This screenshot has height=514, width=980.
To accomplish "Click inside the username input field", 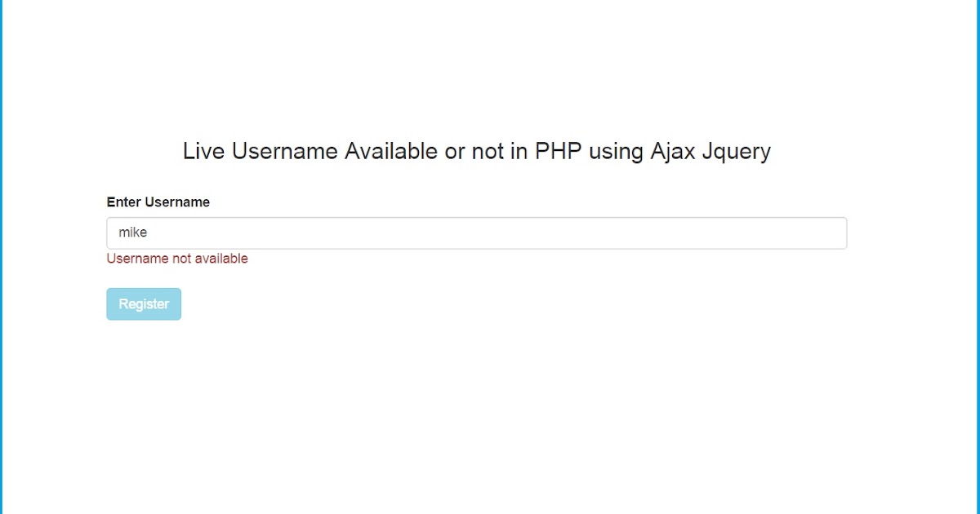I will pos(408,233).
